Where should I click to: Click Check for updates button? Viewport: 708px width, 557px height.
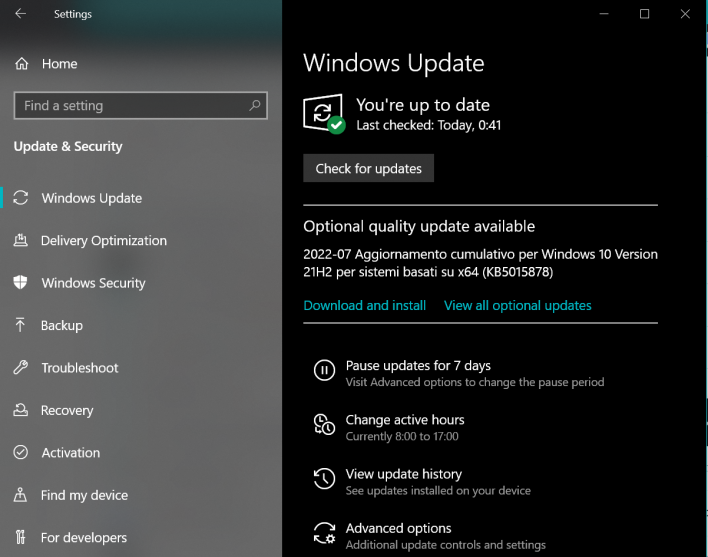(368, 168)
